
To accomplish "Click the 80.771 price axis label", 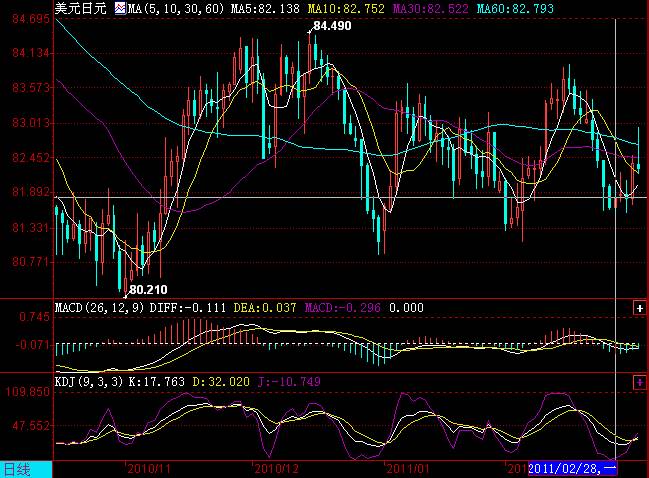I will click(31, 262).
